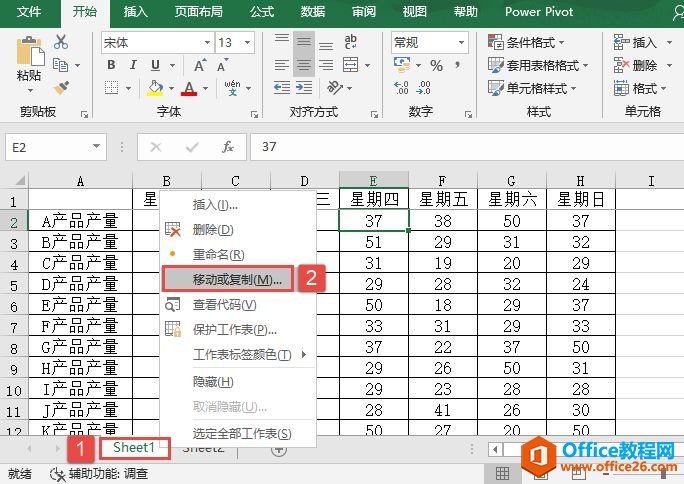
Task: Click the Copy icon
Action: [60, 65]
